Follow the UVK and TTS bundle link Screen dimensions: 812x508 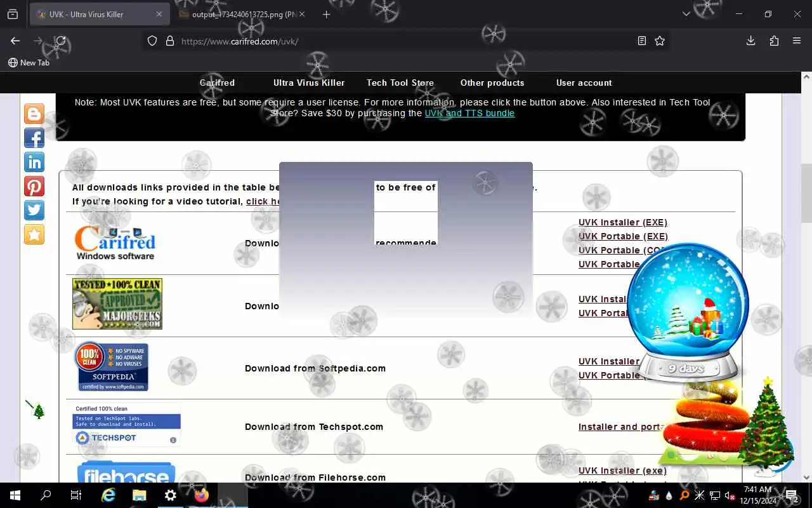pyautogui.click(x=469, y=113)
